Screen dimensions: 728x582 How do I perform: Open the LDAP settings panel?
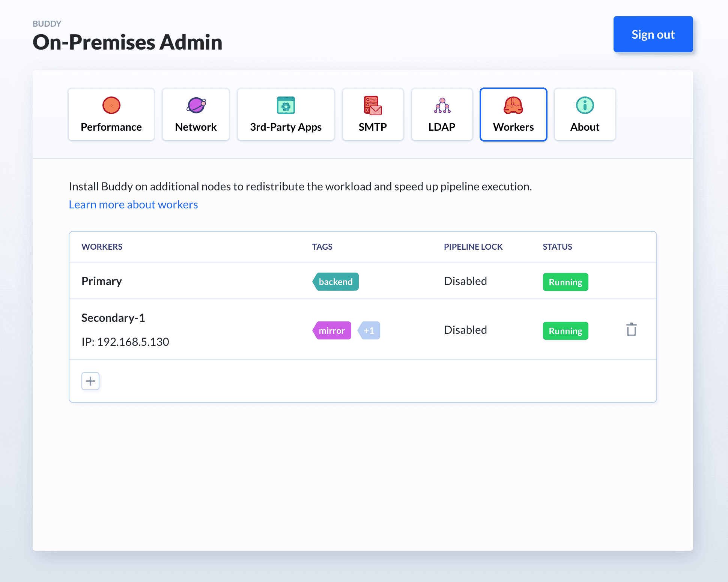[x=442, y=114]
